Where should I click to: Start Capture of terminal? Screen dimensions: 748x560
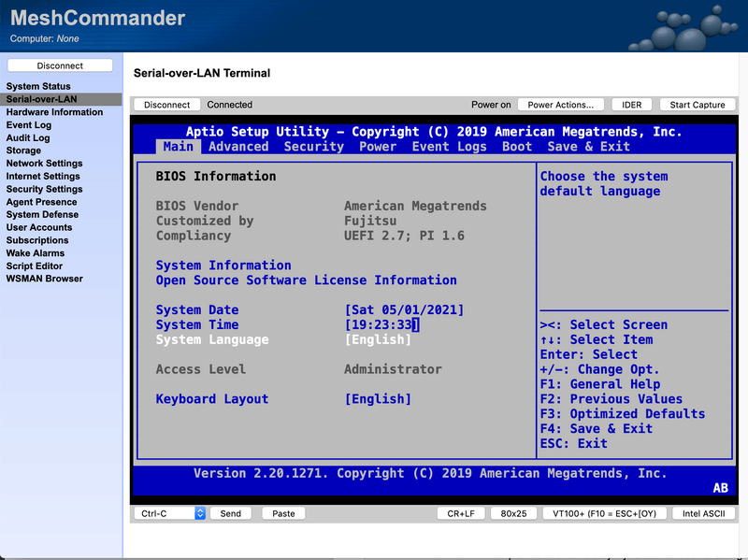(697, 105)
